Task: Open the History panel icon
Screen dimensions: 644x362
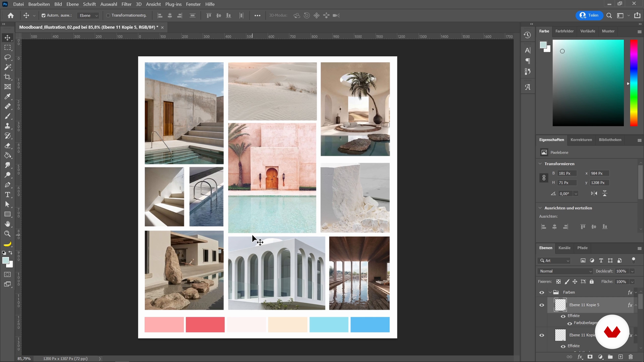Action: [527, 35]
